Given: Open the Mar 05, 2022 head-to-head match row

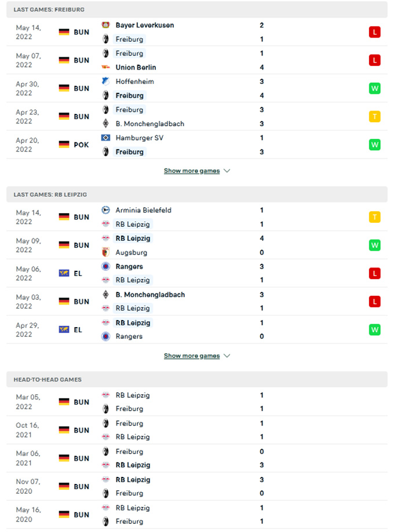Looking at the screenshot, I should (197, 402).
